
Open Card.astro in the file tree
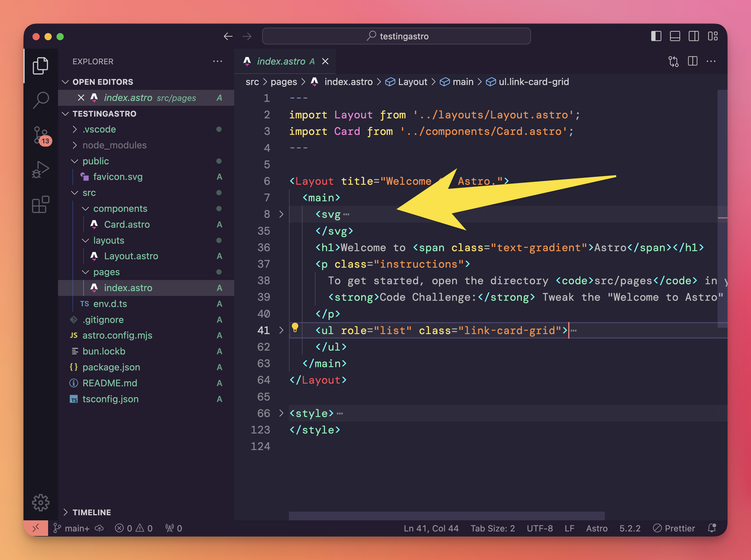pyautogui.click(x=127, y=224)
